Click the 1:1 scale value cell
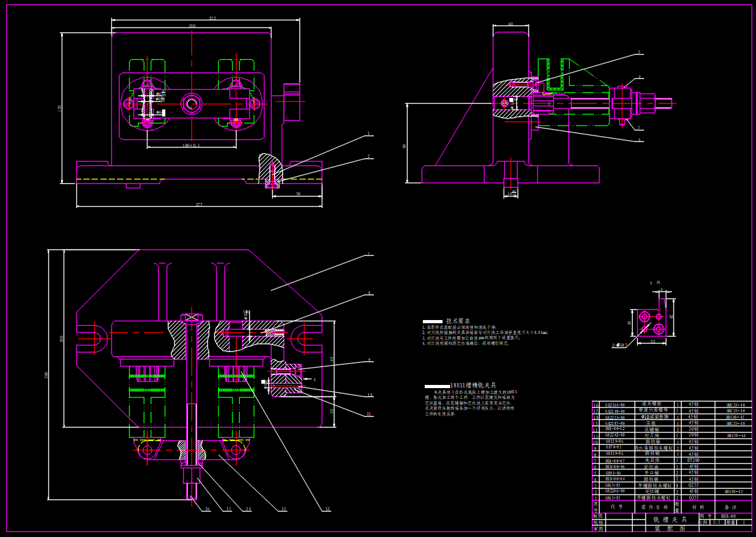The height and width of the screenshot is (537, 756). tap(717, 522)
